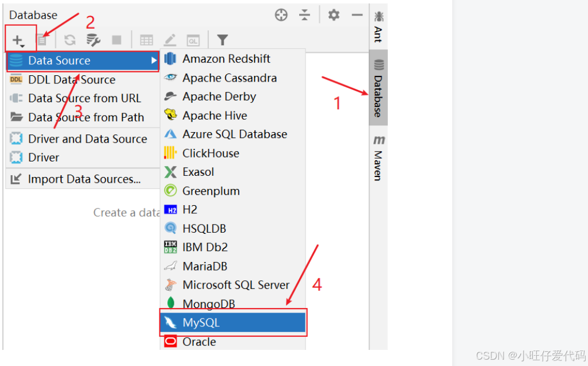Select Apache Cassandra data source
The width and height of the screenshot is (588, 366).
pos(233,78)
